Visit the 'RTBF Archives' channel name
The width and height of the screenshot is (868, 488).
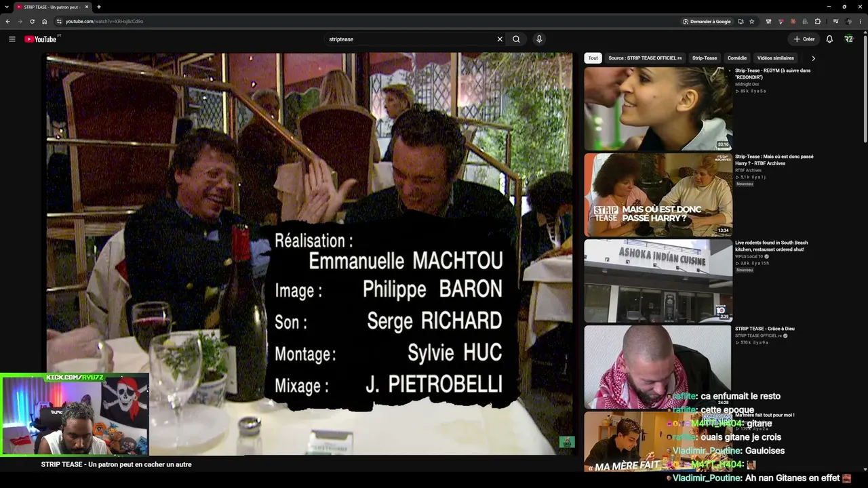pos(748,170)
